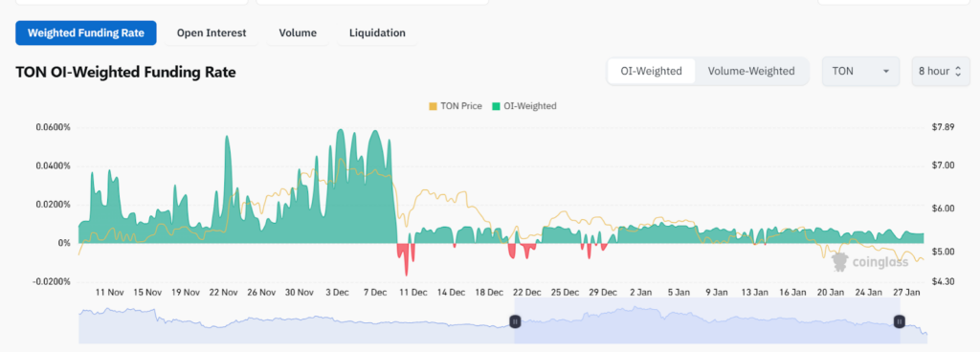980x352 pixels.
Task: Click the $4.30 price axis label
Action: (x=943, y=281)
